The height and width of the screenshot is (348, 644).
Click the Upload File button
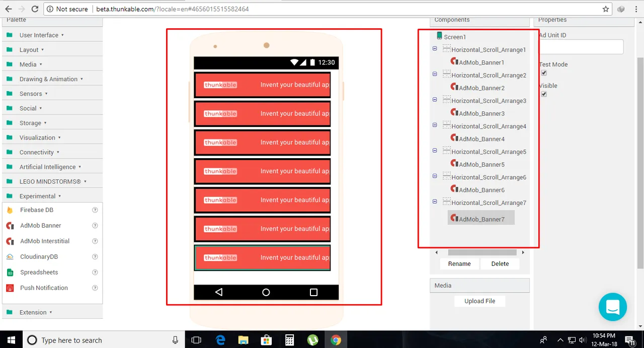coord(480,301)
